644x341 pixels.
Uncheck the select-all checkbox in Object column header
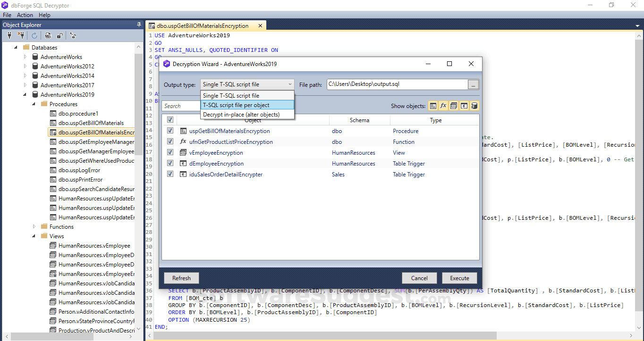[170, 120]
